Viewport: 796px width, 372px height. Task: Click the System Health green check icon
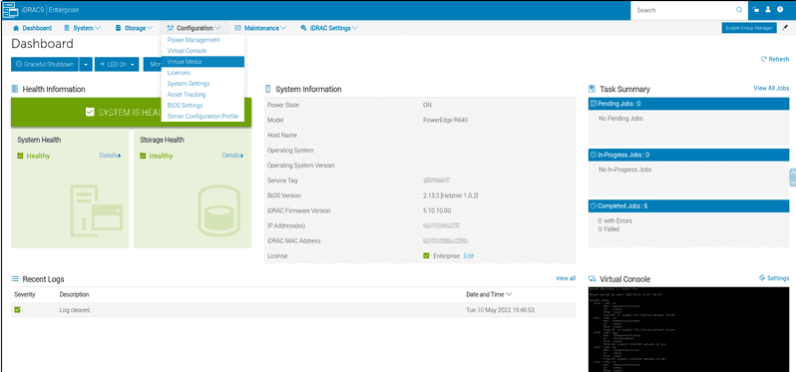pos(20,156)
